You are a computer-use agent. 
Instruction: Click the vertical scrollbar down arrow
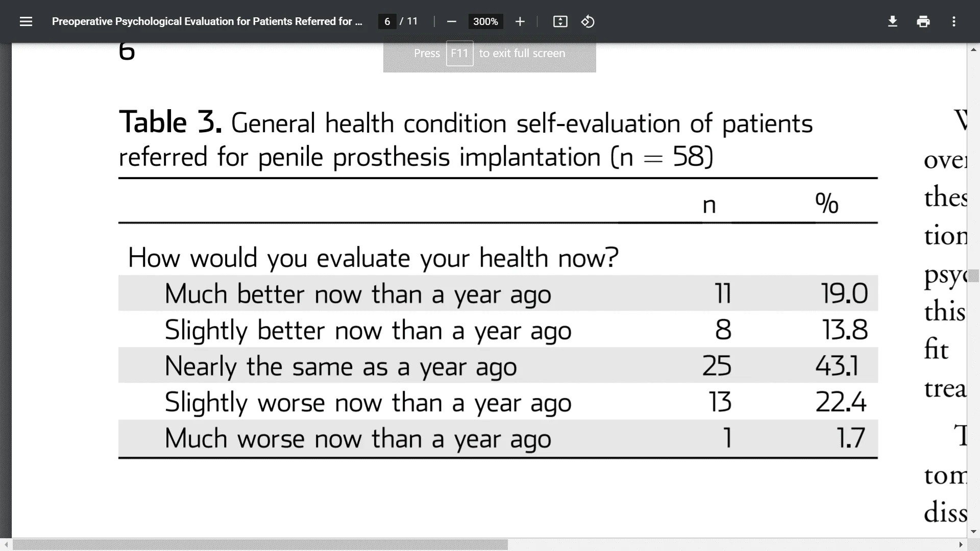pyautogui.click(x=973, y=532)
